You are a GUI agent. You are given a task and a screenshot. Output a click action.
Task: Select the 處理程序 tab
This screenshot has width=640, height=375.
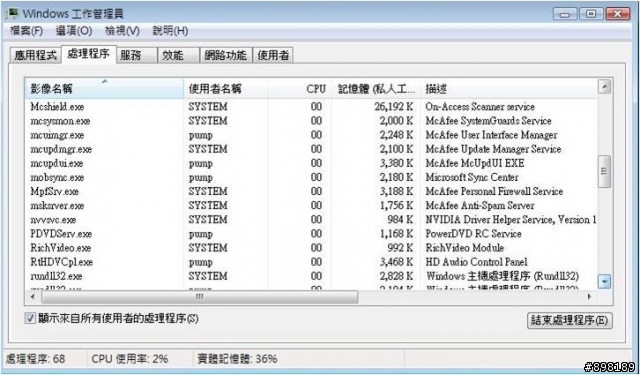89,54
